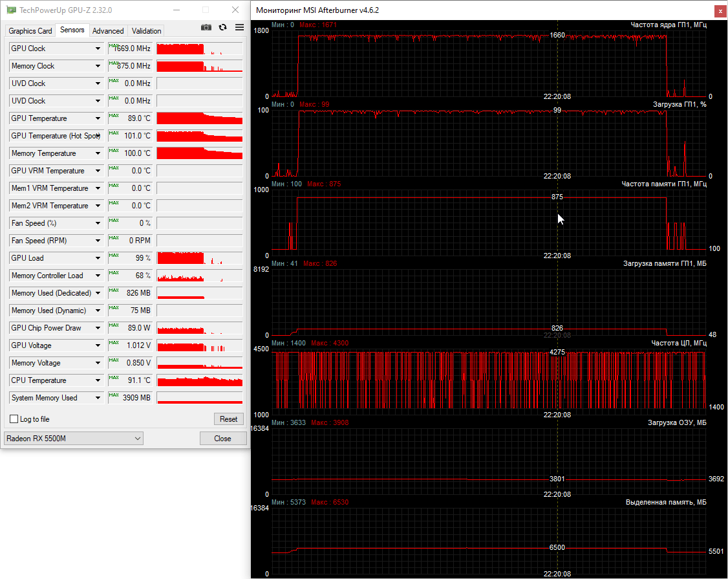The height and width of the screenshot is (579, 728).
Task: Open the Advanced tab
Action: click(108, 30)
